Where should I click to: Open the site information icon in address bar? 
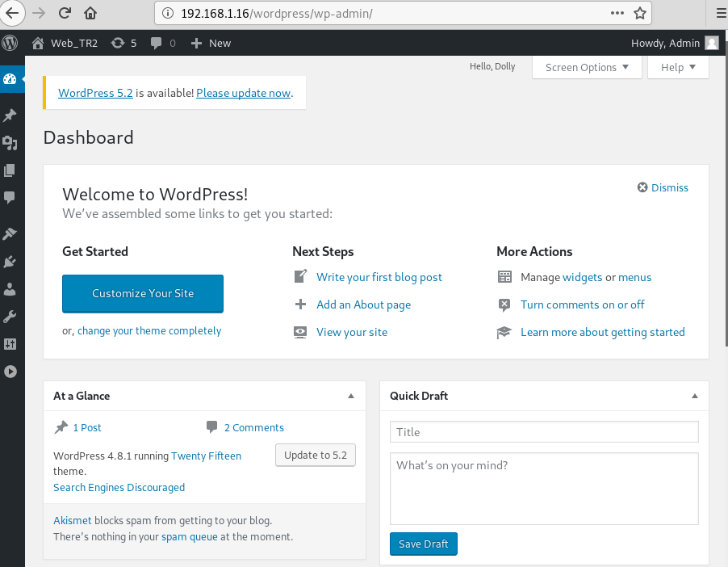coord(168,13)
